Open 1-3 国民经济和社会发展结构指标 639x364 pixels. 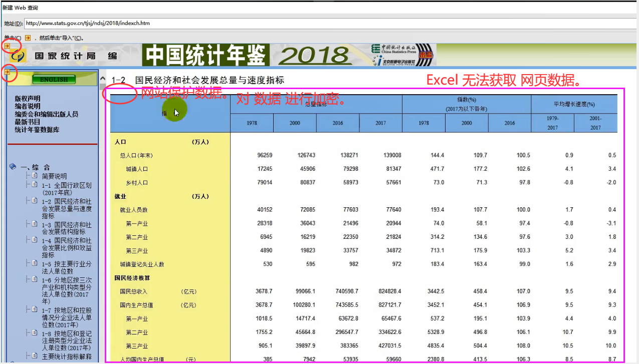pyautogui.click(x=67, y=228)
